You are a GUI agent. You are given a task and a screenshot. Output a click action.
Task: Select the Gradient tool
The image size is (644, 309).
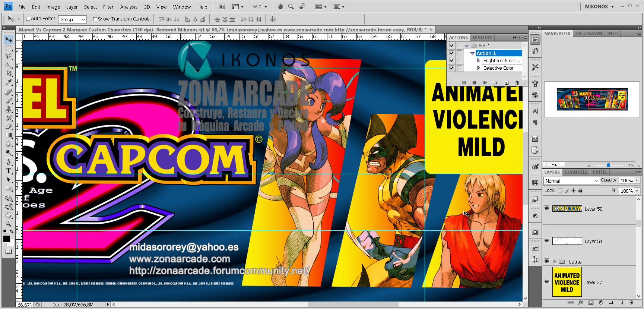click(9, 135)
